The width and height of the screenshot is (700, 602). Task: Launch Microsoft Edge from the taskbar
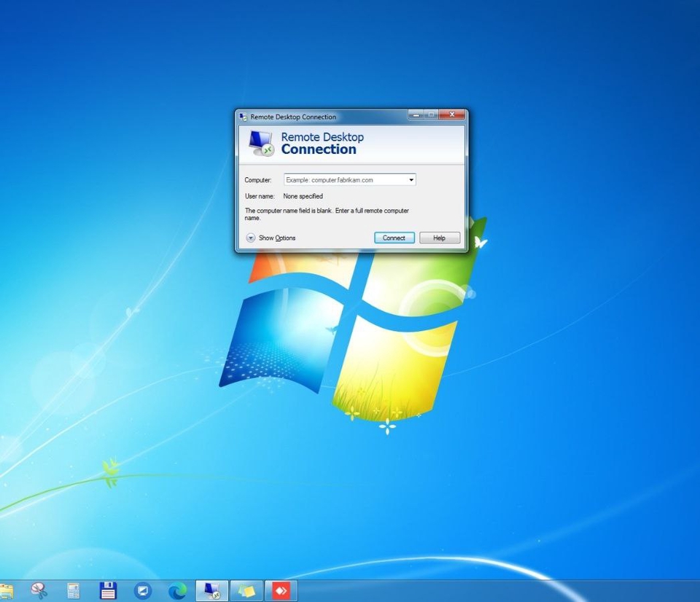tap(177, 591)
